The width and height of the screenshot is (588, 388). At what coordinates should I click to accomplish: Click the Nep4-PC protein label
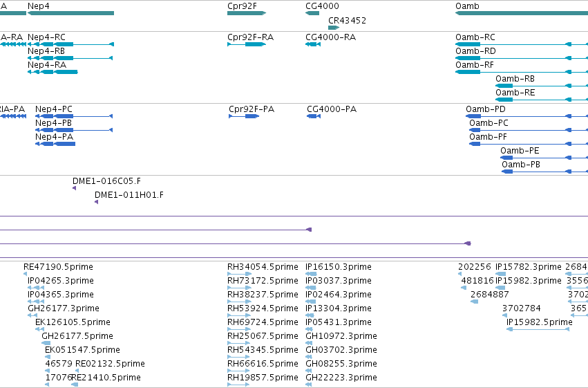[x=54, y=109]
